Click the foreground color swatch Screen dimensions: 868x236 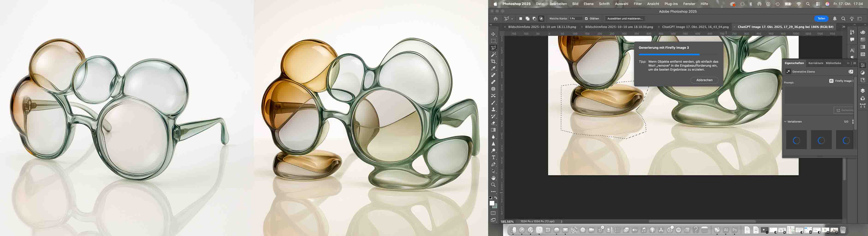[492, 203]
